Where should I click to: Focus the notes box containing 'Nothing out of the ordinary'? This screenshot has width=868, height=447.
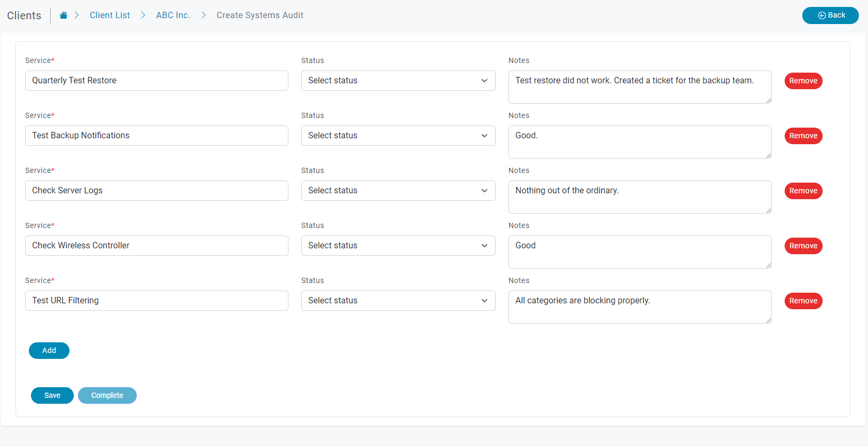639,197
